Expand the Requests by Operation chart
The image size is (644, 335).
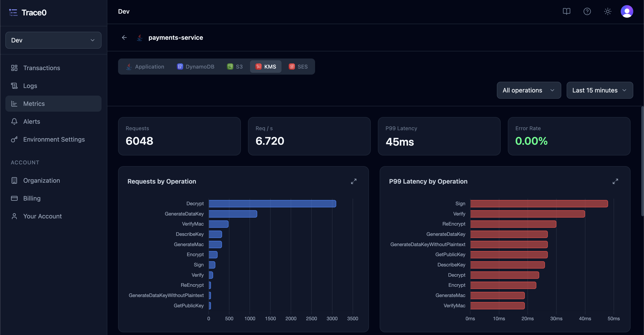click(354, 181)
